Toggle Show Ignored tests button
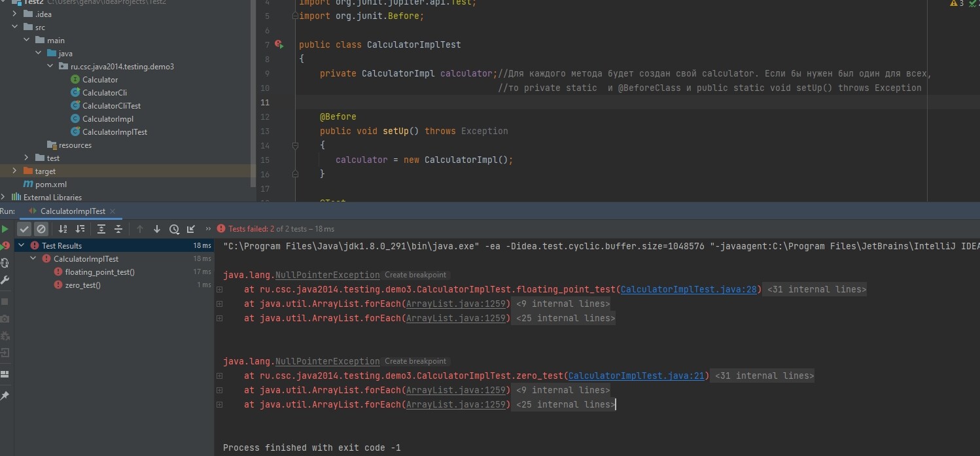 (41, 229)
